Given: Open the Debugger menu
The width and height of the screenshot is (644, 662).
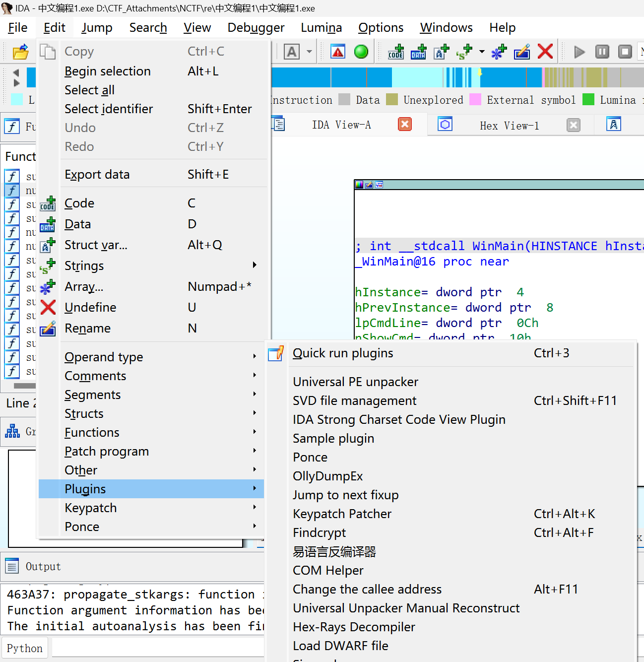Looking at the screenshot, I should [x=256, y=27].
